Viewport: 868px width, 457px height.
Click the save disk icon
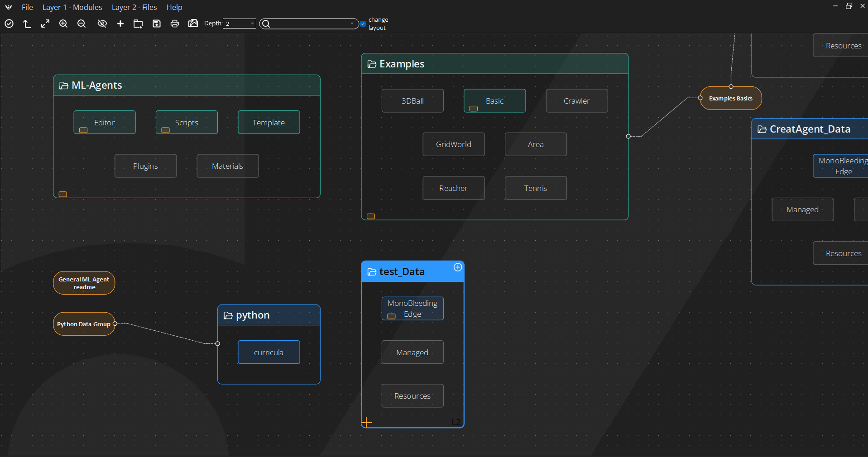pos(157,24)
